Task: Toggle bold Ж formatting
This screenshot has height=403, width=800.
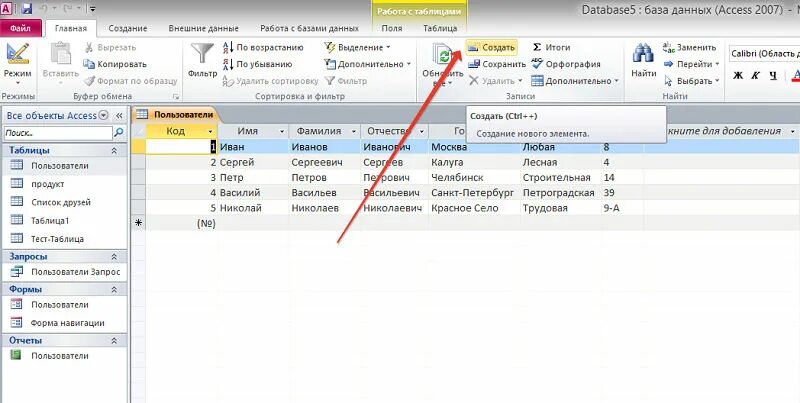Action: pos(738,75)
